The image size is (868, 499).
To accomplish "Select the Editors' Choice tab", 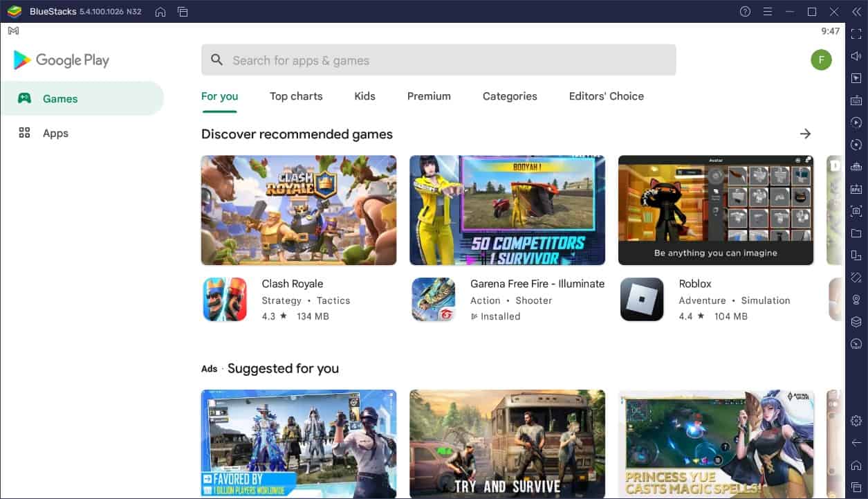I will (x=607, y=96).
